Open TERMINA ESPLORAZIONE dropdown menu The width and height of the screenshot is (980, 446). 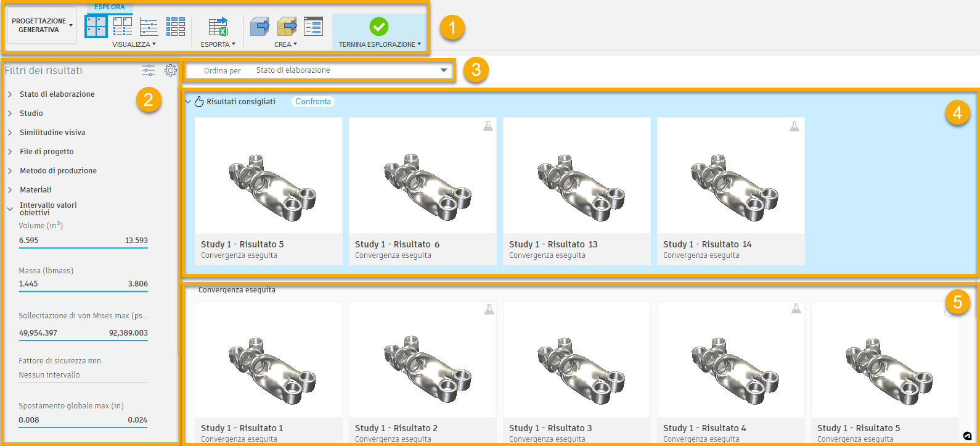pos(380,44)
